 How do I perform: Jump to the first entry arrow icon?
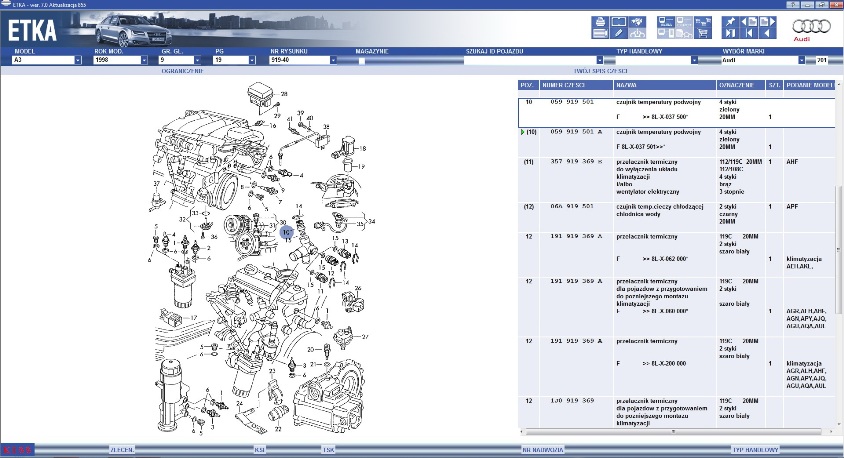(749, 33)
